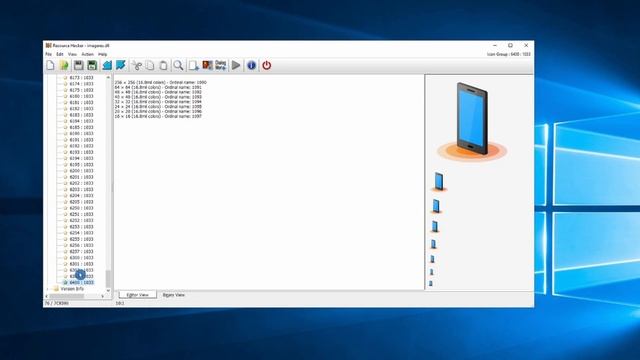Click the tree horizontal scrollbar right arrow

click(x=102, y=296)
